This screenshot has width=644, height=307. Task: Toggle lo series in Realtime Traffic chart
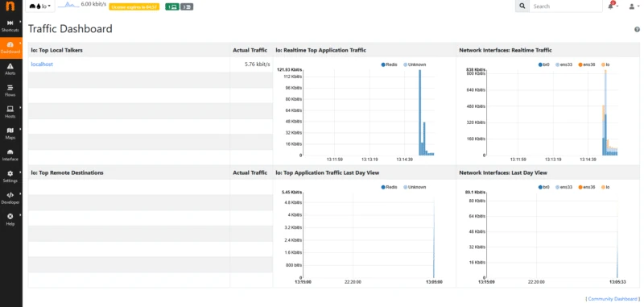pyautogui.click(x=605, y=64)
